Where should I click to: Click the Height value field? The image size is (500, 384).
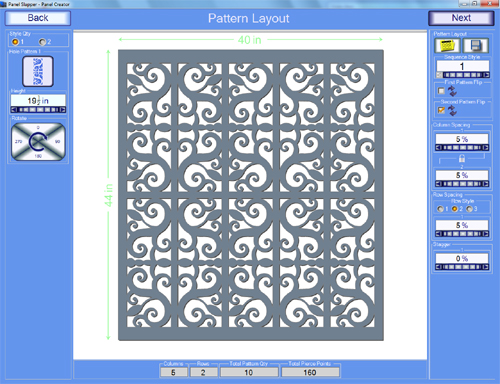[38, 100]
